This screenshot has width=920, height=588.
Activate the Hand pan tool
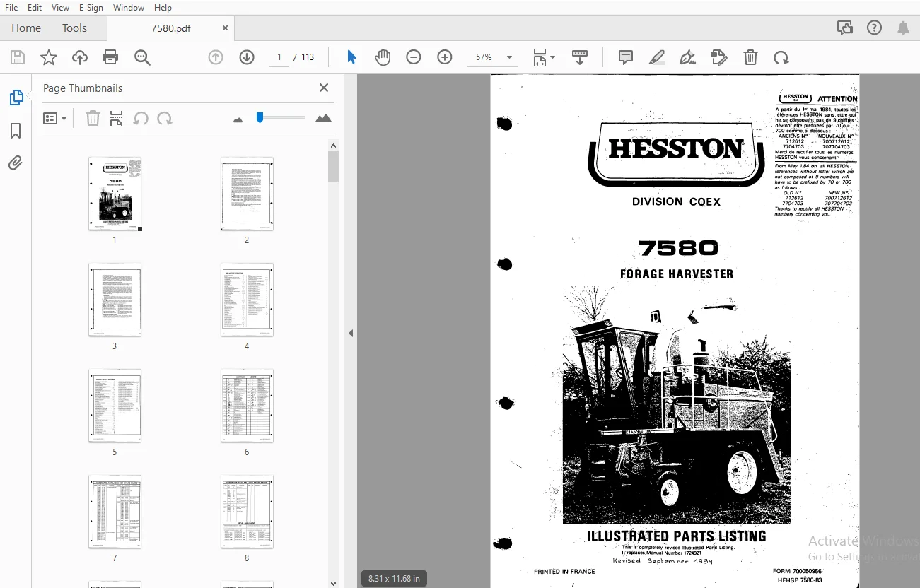point(383,57)
